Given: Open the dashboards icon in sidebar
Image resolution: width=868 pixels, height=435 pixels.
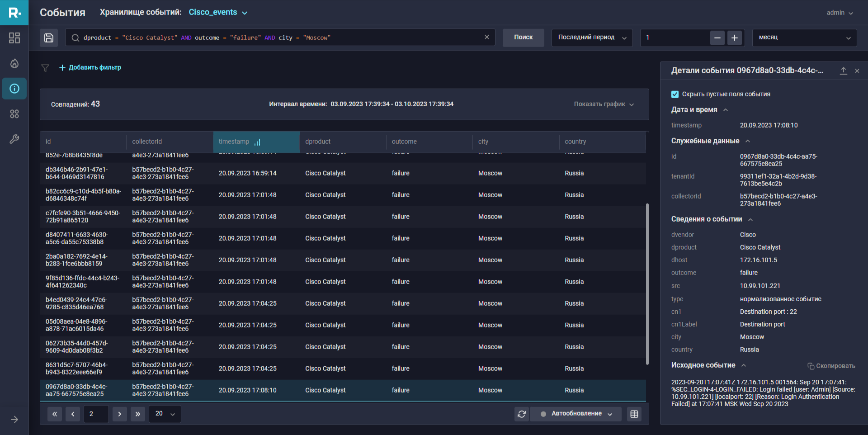Looking at the screenshot, I should [14, 38].
